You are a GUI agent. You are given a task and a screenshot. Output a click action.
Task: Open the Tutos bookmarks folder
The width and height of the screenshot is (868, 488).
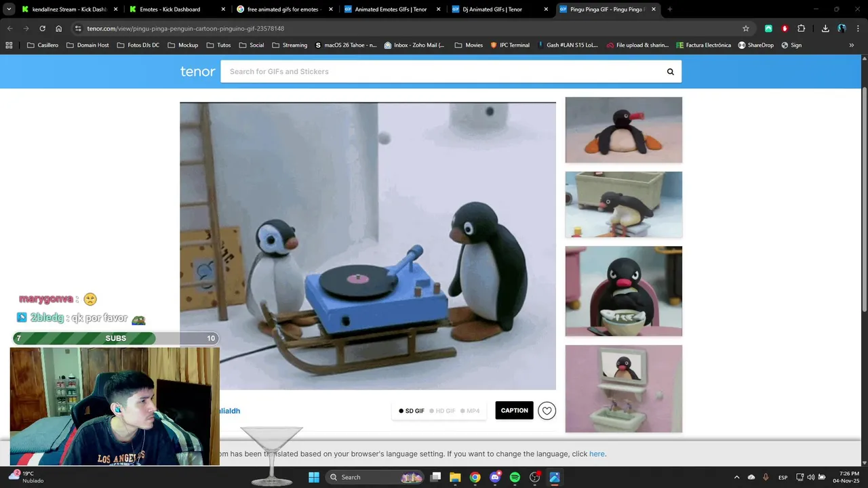coord(218,45)
